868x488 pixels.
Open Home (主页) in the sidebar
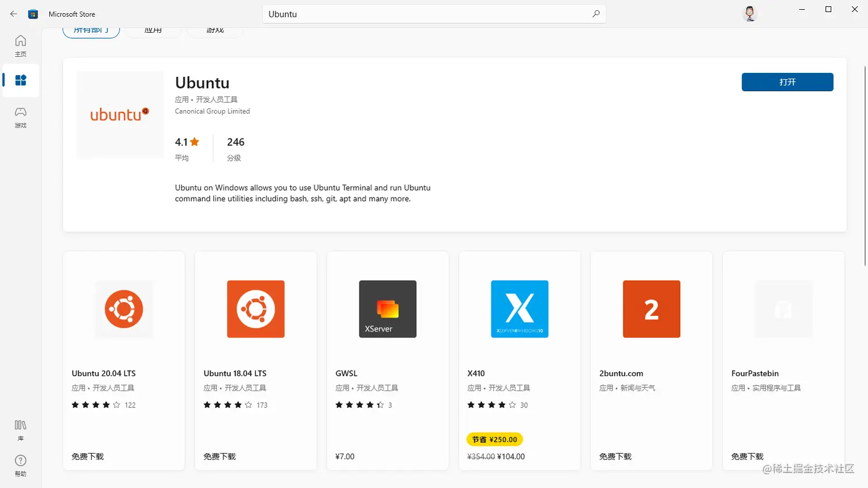[x=21, y=46]
